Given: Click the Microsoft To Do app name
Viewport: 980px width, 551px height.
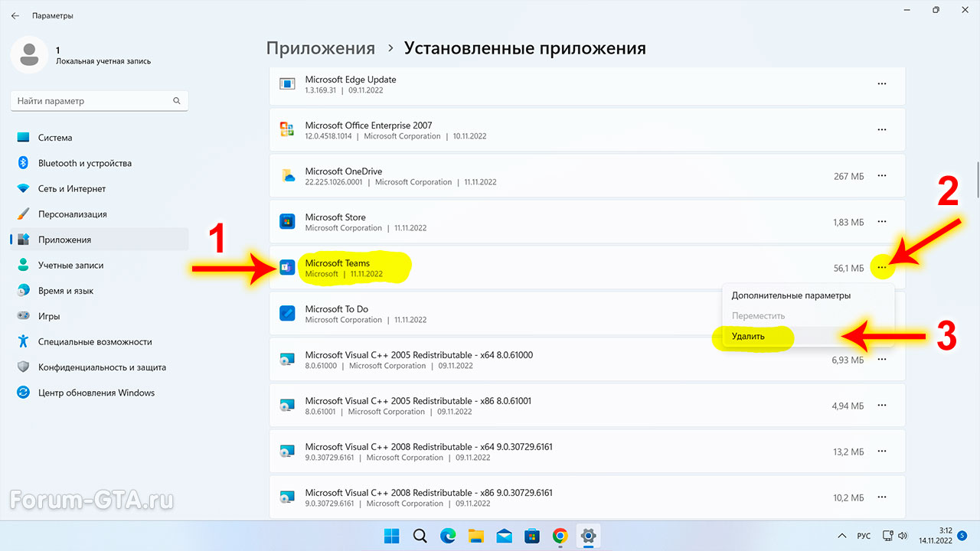Looking at the screenshot, I should tap(336, 309).
